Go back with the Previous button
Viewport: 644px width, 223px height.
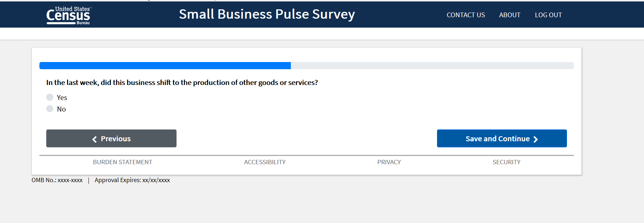tap(111, 138)
